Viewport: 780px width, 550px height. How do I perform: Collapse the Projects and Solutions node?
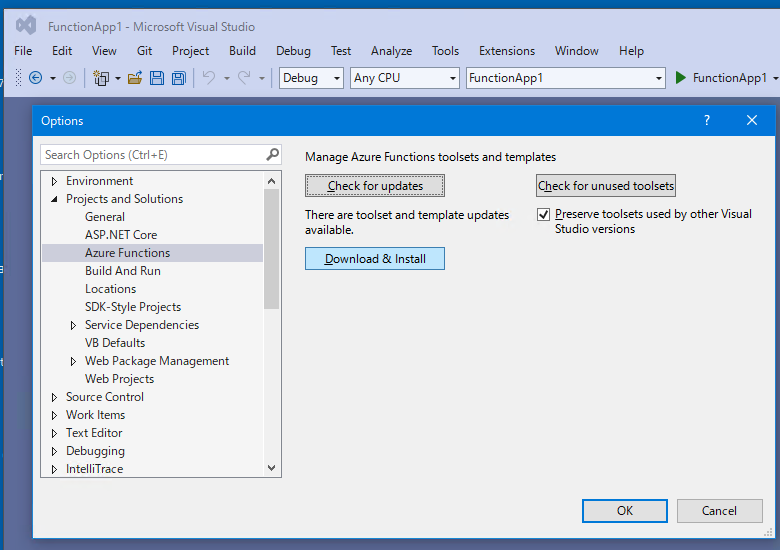coord(54,199)
